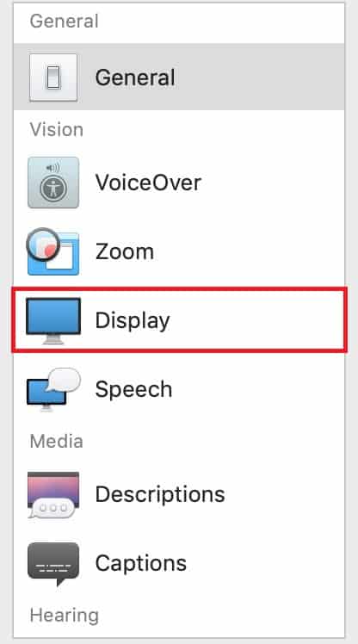Select the Zoom text entry

[x=125, y=251]
